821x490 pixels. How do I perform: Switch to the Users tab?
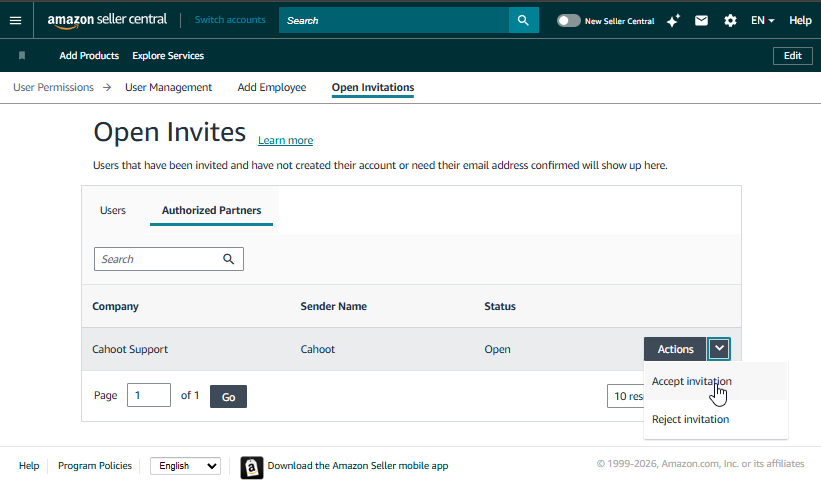pyautogui.click(x=113, y=210)
